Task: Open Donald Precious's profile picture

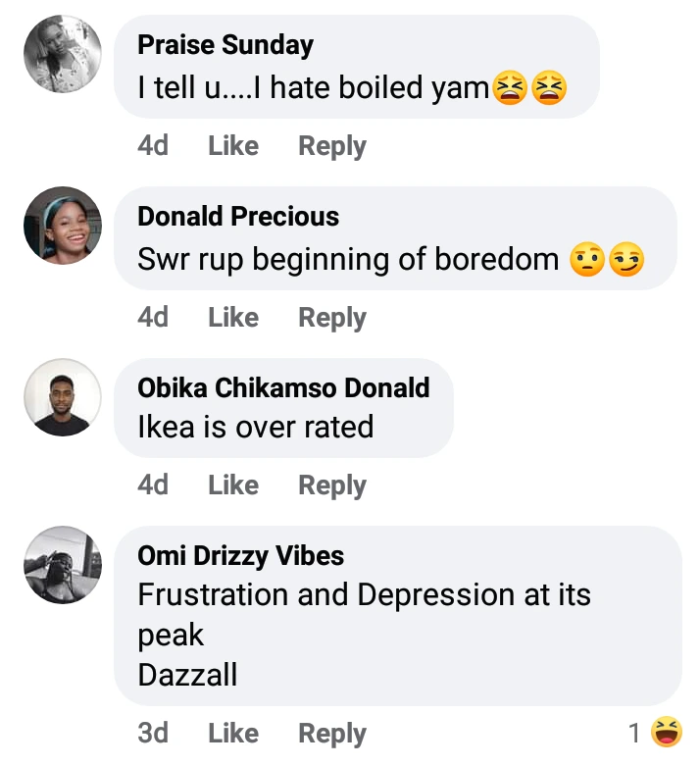Action: (63, 226)
